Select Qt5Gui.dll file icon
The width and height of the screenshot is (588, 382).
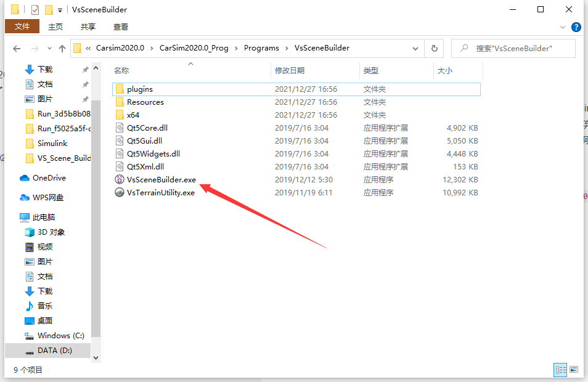click(x=119, y=141)
